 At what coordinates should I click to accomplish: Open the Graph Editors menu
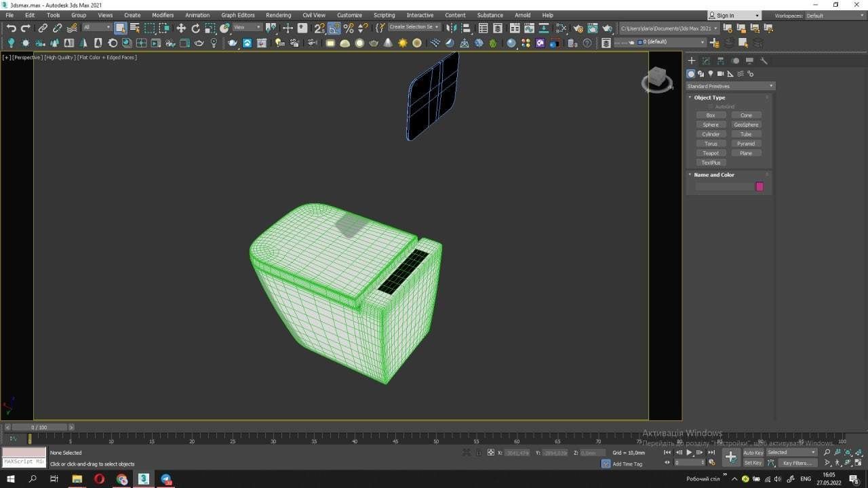tap(238, 15)
